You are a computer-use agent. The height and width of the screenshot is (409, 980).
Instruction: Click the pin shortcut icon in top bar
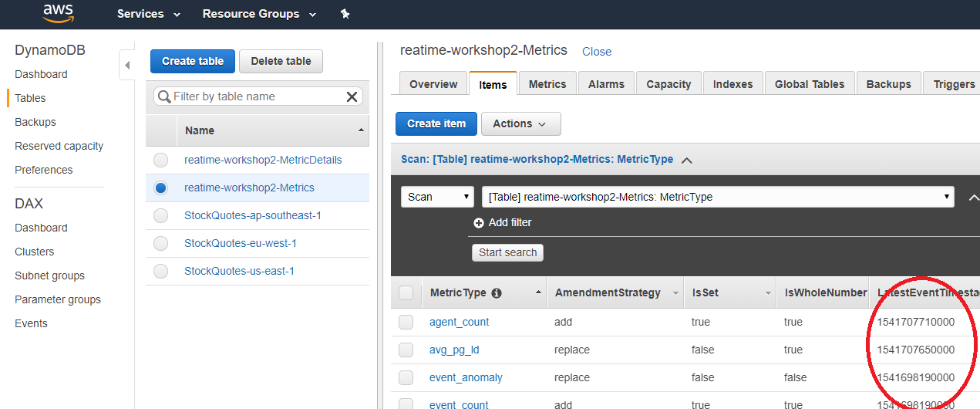pos(345,14)
